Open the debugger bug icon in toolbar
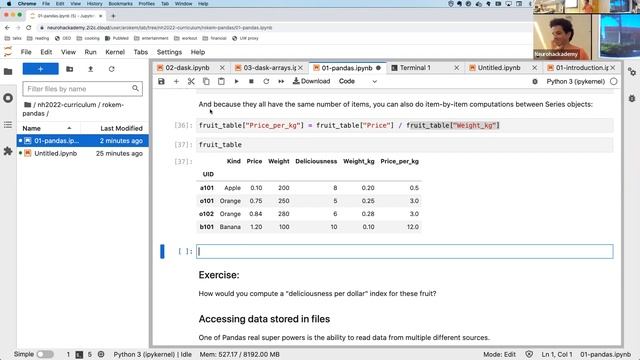This screenshot has width=640, height=360. 535,82
